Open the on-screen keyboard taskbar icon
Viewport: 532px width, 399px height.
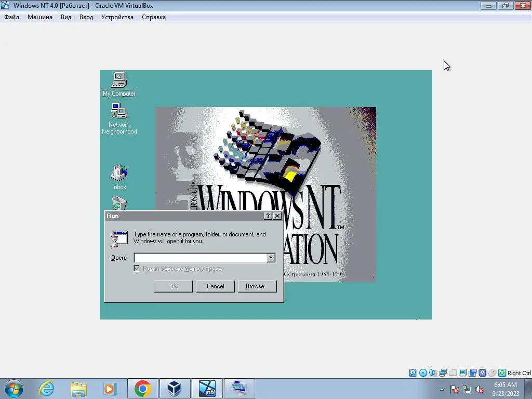[239, 389]
